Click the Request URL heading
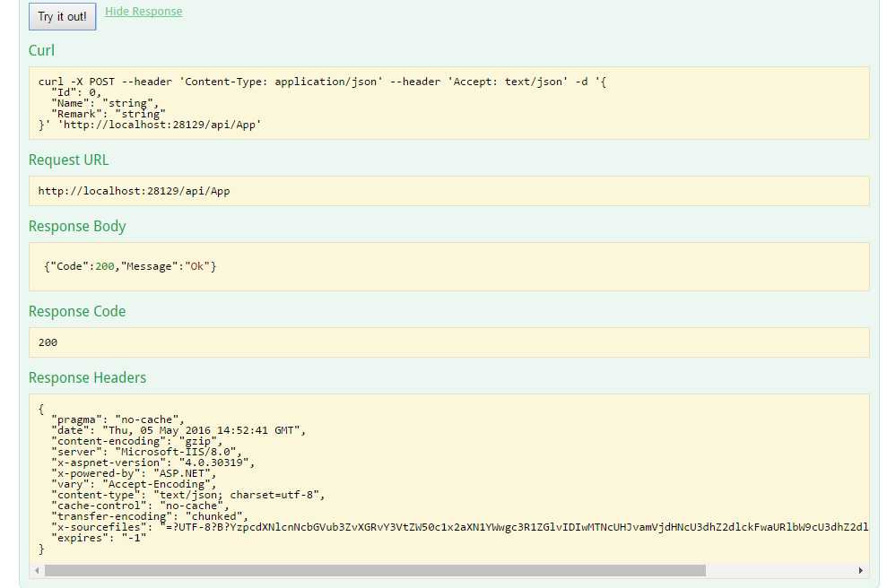Viewport: 887px width, 588px height. click(x=68, y=160)
